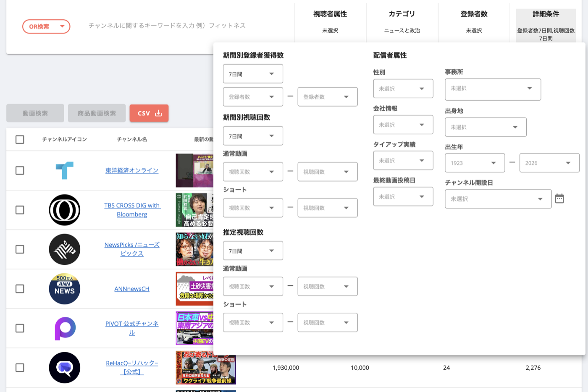588x392 pixels.
Task: Open the ReHacQ-リハック- channel link
Action: 132,368
